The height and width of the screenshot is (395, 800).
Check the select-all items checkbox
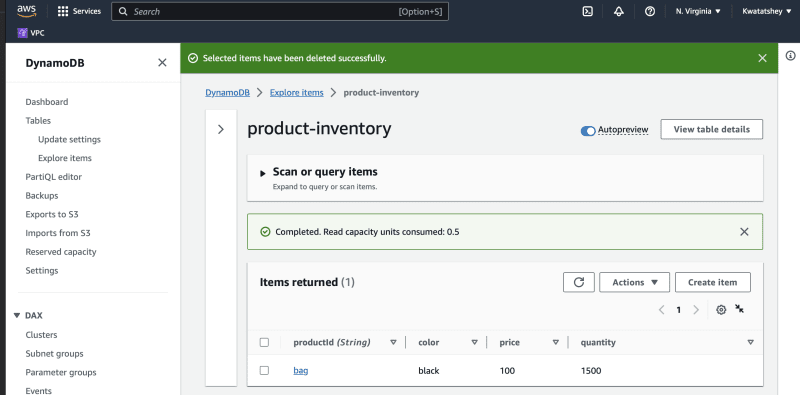click(x=264, y=342)
